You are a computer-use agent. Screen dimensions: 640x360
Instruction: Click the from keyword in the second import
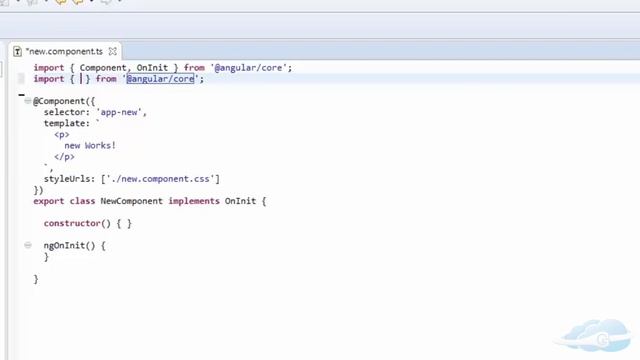pos(106,79)
